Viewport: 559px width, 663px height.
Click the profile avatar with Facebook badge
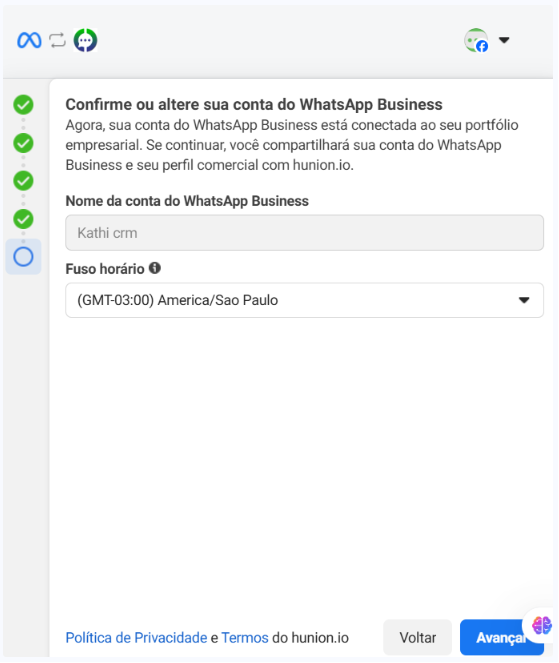coord(477,40)
